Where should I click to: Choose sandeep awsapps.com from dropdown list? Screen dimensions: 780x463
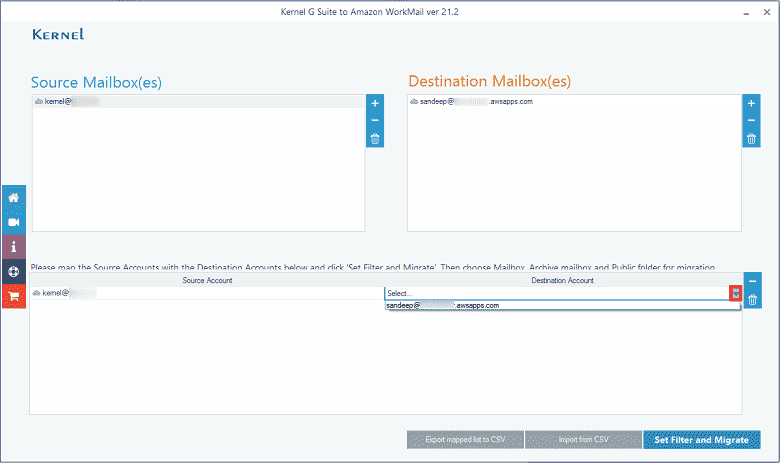coord(444,305)
